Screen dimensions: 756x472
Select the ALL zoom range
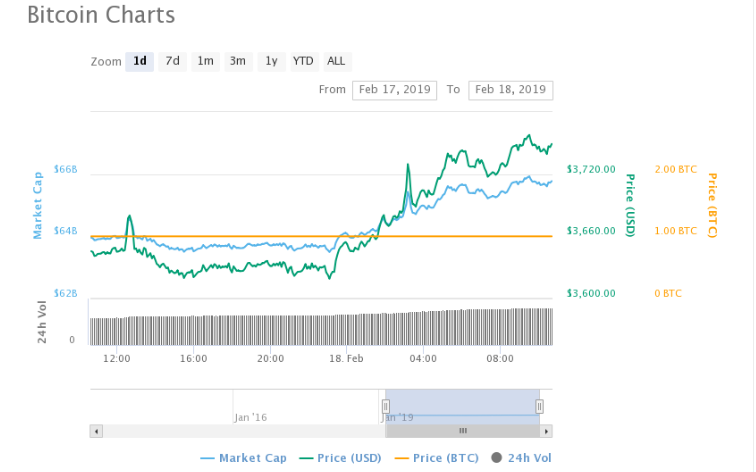tap(337, 62)
